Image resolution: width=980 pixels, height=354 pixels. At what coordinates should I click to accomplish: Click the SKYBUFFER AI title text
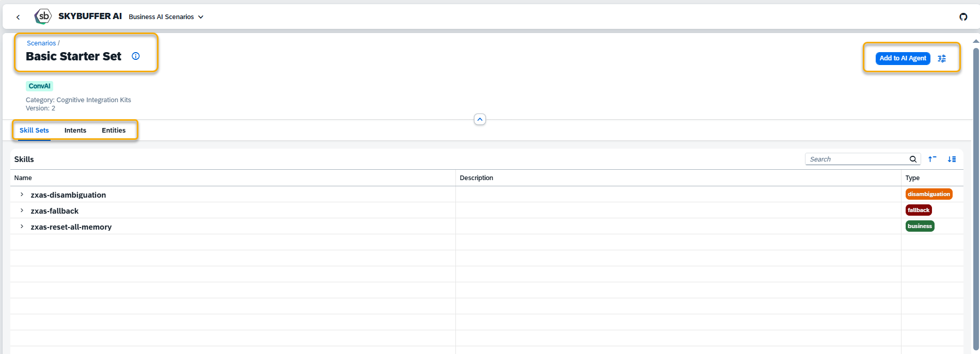point(90,17)
